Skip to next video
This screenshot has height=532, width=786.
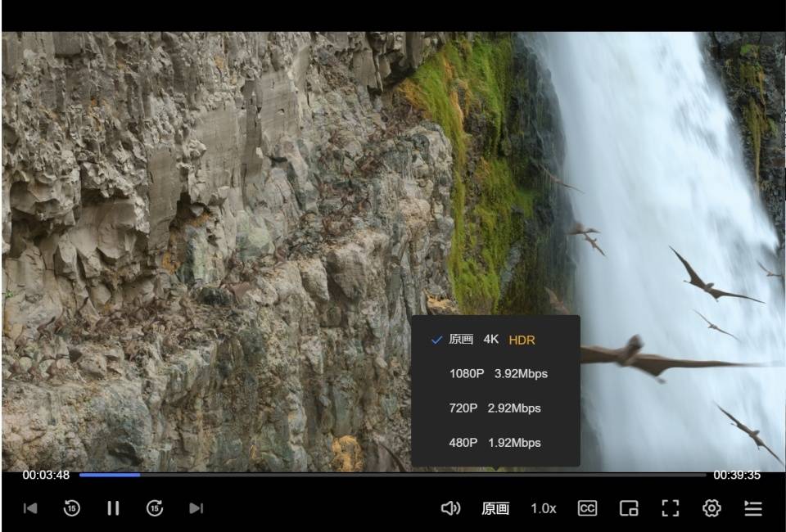point(196,508)
